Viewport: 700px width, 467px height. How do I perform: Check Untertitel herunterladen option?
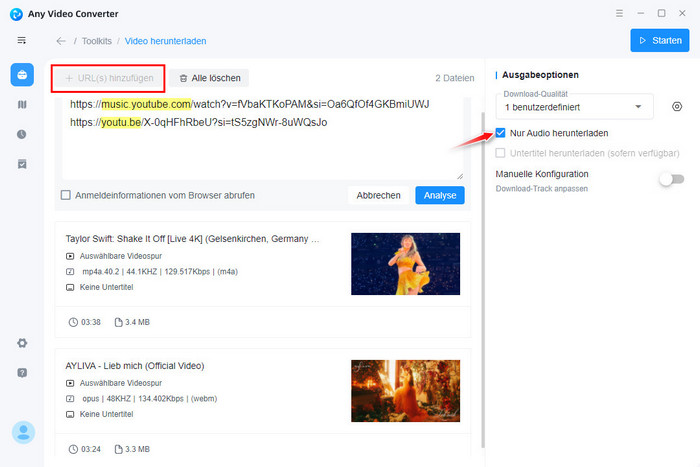500,153
